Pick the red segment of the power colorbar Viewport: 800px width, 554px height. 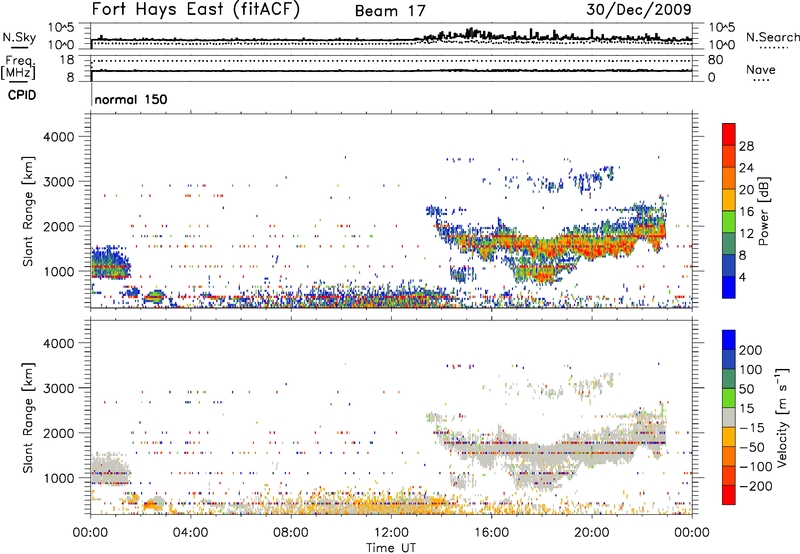729,134
